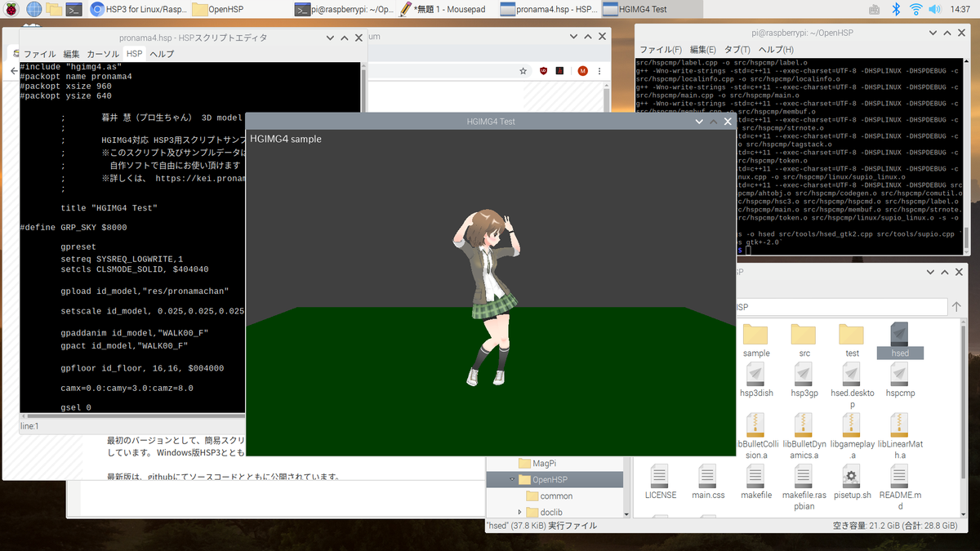
Task: Click the "hsed" (37.8 KiB) status bar text
Action: click(x=541, y=526)
